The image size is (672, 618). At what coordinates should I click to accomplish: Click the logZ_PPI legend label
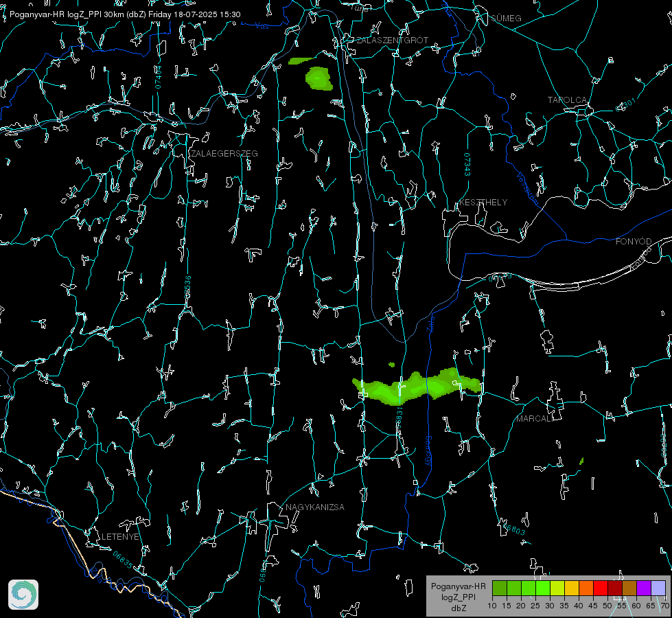click(458, 597)
